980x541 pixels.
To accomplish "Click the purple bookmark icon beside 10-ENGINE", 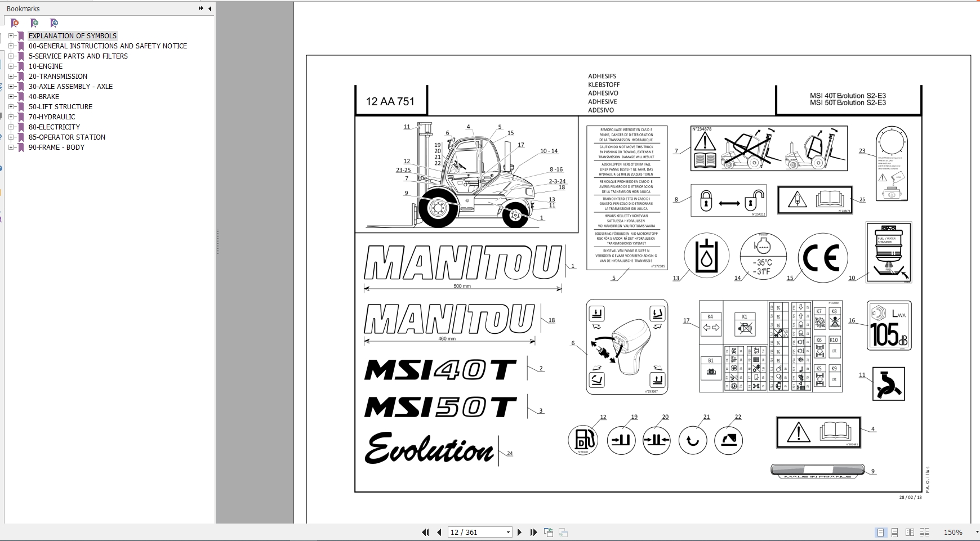I will pos(21,66).
